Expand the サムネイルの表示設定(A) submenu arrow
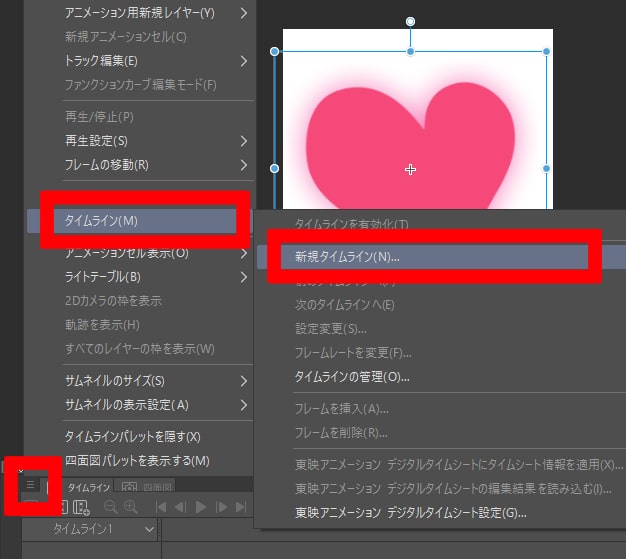Image resolution: width=626 pixels, height=559 pixels. coord(244,405)
